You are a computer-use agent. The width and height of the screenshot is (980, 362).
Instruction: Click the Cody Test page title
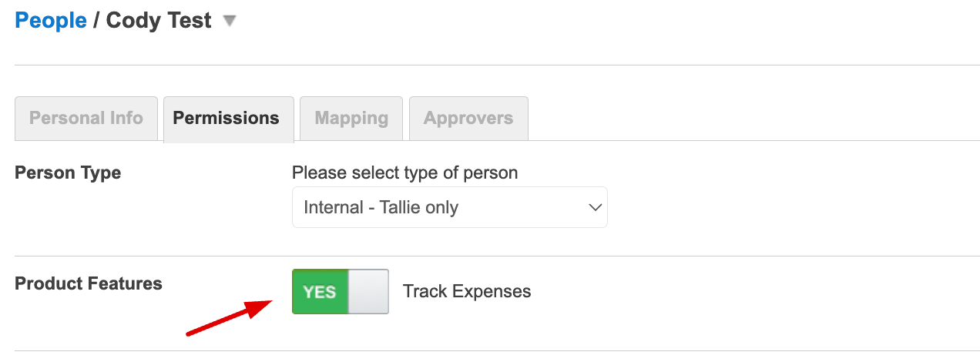(159, 21)
